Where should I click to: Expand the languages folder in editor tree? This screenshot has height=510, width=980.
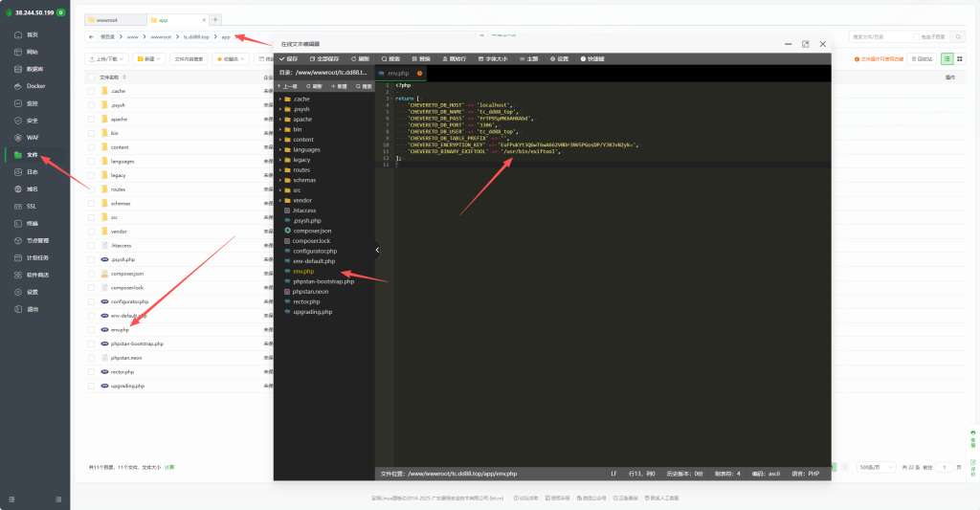click(x=306, y=149)
